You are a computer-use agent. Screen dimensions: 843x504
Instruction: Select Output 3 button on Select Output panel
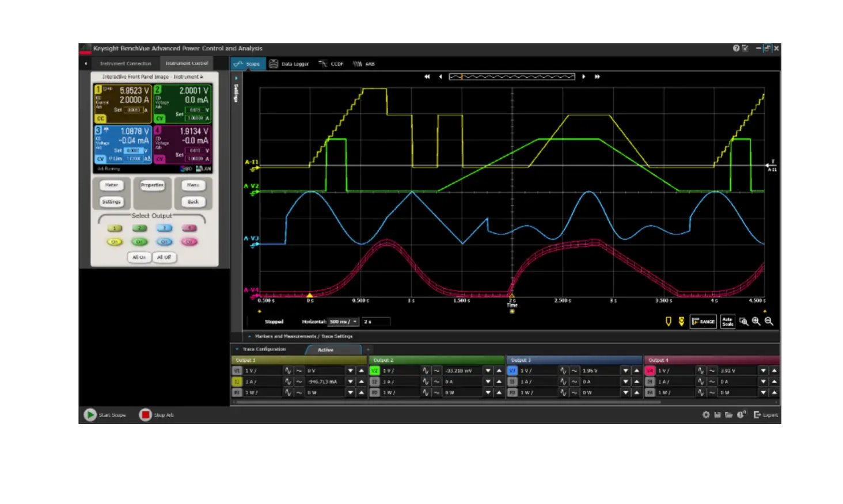[x=164, y=228]
